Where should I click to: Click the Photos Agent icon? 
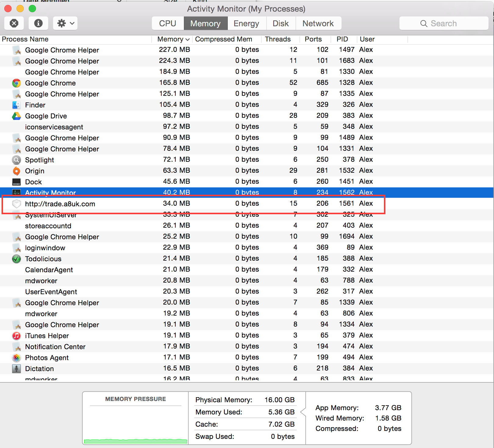(x=16, y=358)
